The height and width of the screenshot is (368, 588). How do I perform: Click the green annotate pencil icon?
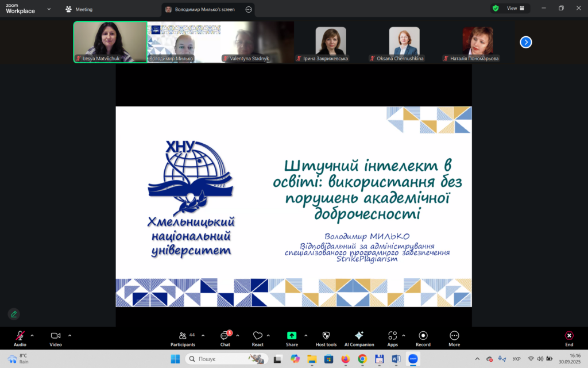point(14,314)
